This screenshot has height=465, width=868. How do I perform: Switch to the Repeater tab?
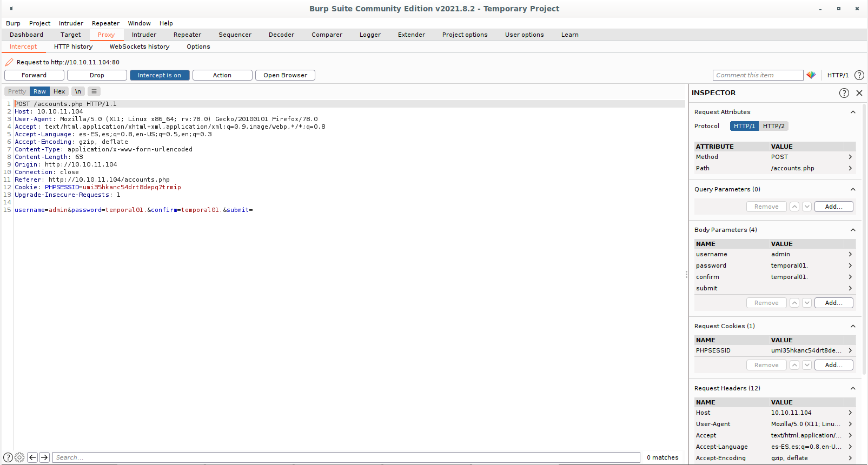(x=187, y=35)
